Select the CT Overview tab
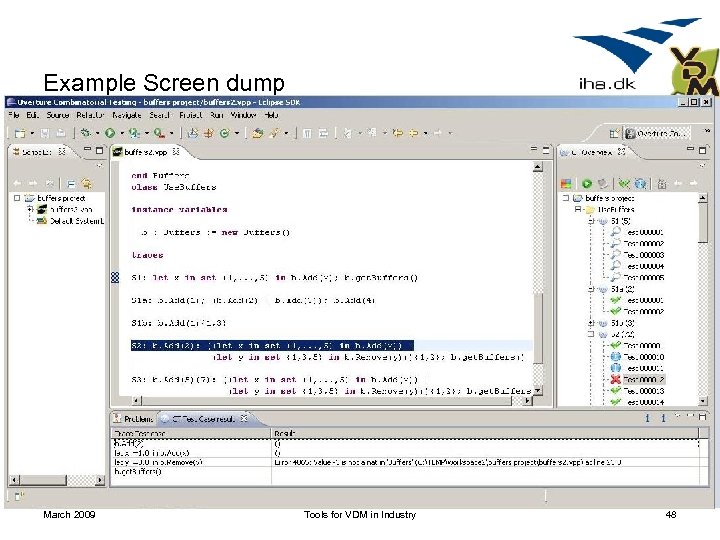Viewport: 720px width, 540px height. pyautogui.click(x=591, y=152)
